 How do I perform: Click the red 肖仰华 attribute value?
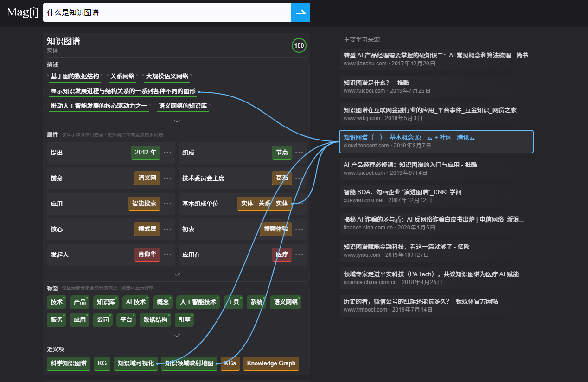(x=147, y=255)
